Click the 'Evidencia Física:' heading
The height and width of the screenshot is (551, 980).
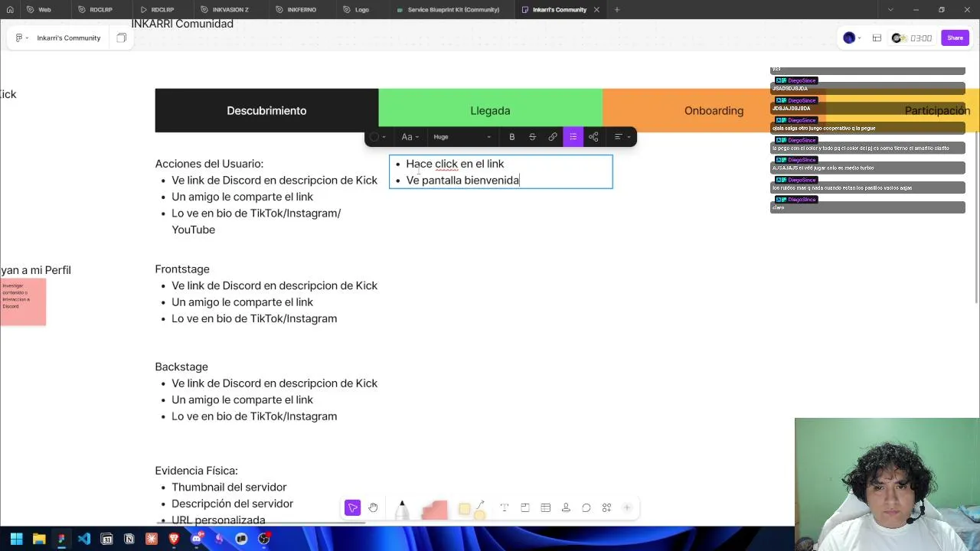(197, 471)
